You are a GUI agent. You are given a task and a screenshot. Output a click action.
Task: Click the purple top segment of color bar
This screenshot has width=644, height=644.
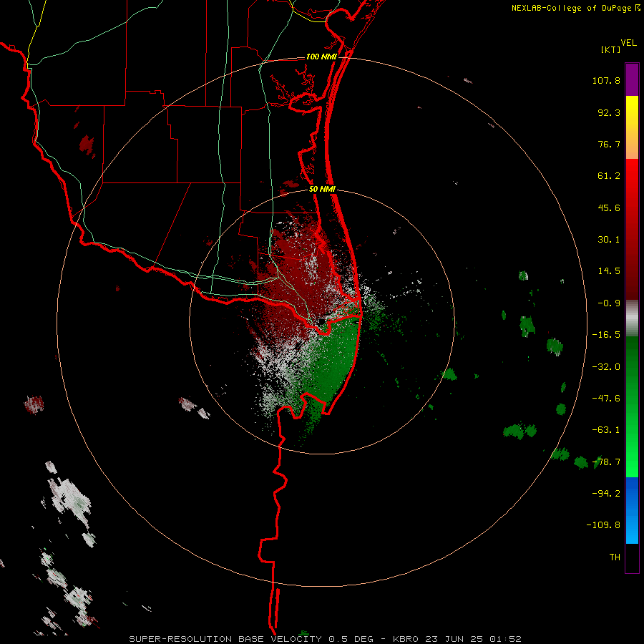[632, 79]
